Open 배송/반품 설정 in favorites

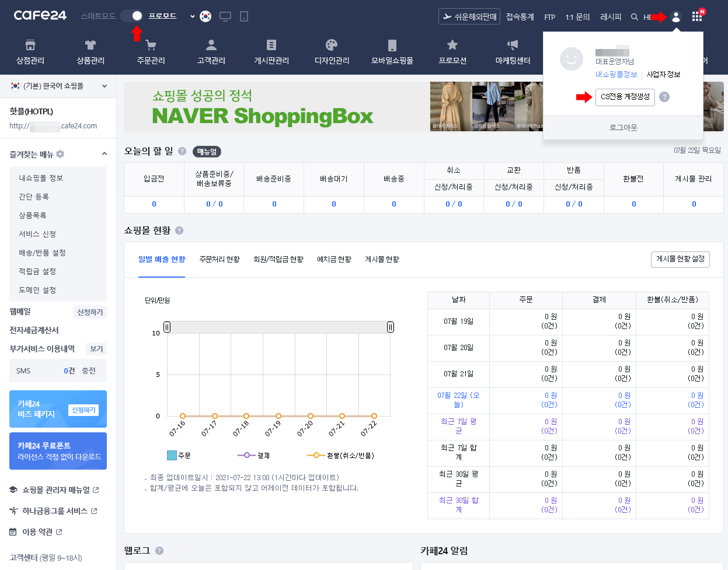pos(42,253)
